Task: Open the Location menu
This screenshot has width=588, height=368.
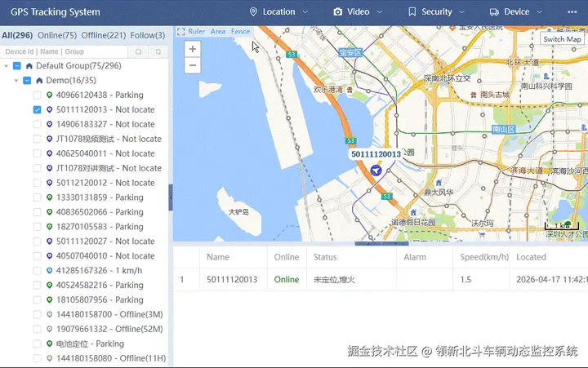Action: pyautogui.click(x=278, y=12)
